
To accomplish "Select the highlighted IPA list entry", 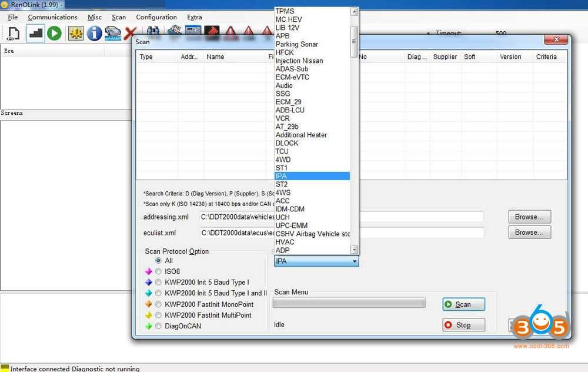I will coord(312,176).
